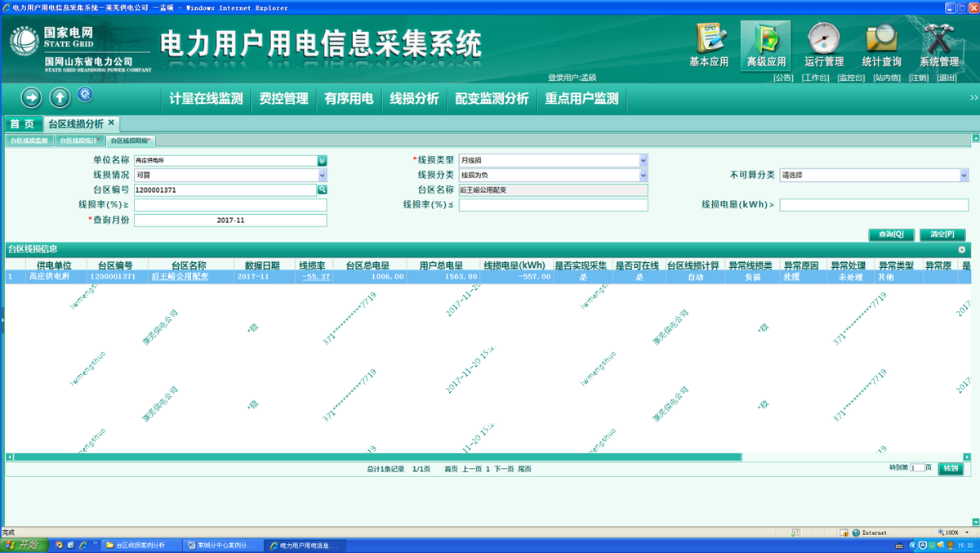Click the 后王峪公用配变 link in table

coord(179,277)
